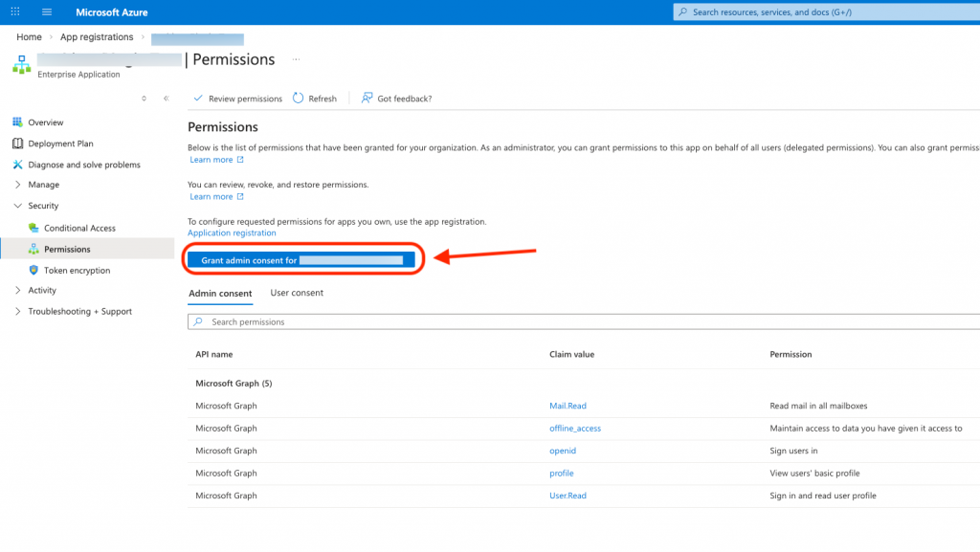Open the Azure apps waffle menu
980x552 pixels.
pyautogui.click(x=15, y=11)
